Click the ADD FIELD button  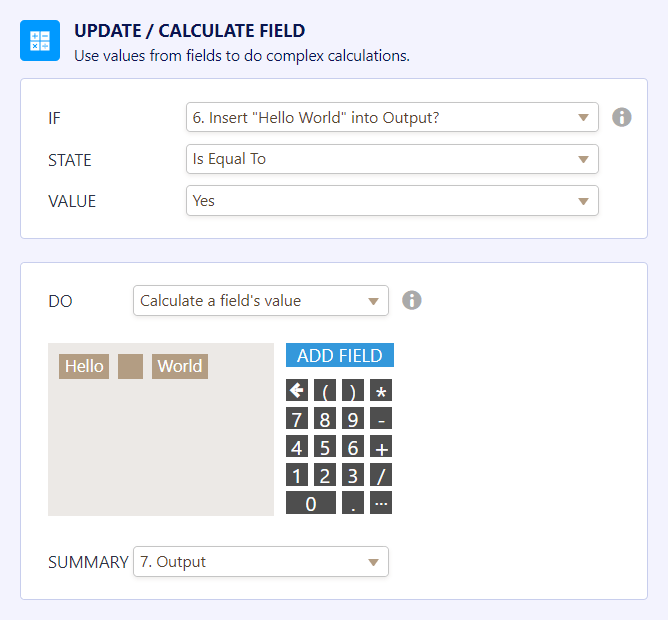point(340,356)
